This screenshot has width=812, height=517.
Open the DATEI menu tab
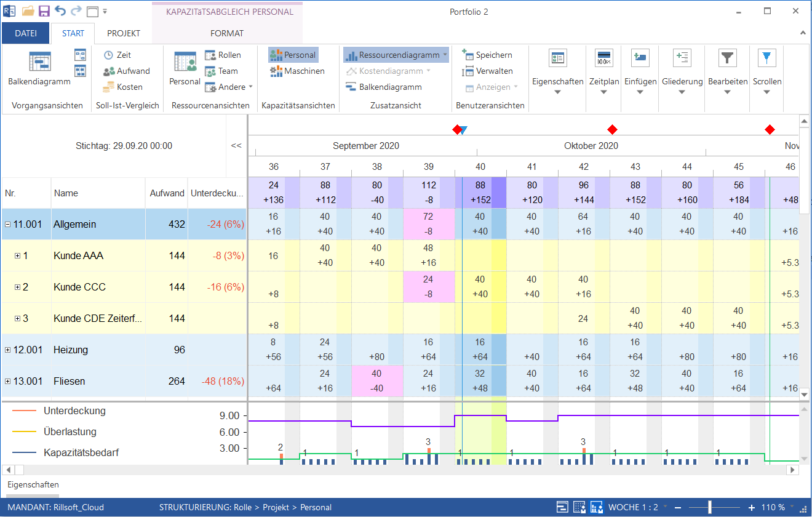[25, 33]
